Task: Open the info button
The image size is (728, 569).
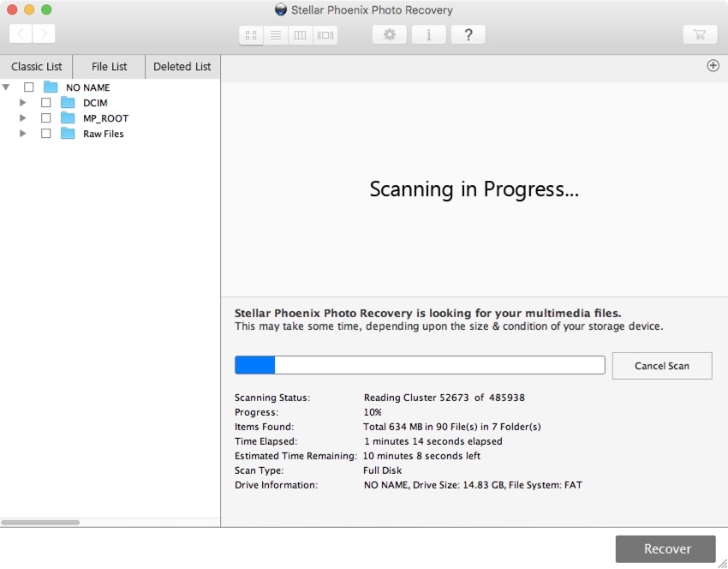Action: [429, 34]
